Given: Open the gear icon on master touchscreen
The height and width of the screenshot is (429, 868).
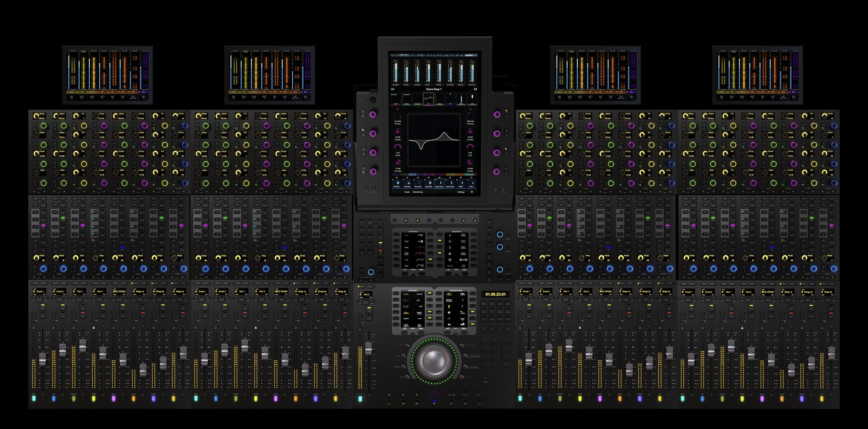Looking at the screenshot, I should tap(471, 192).
